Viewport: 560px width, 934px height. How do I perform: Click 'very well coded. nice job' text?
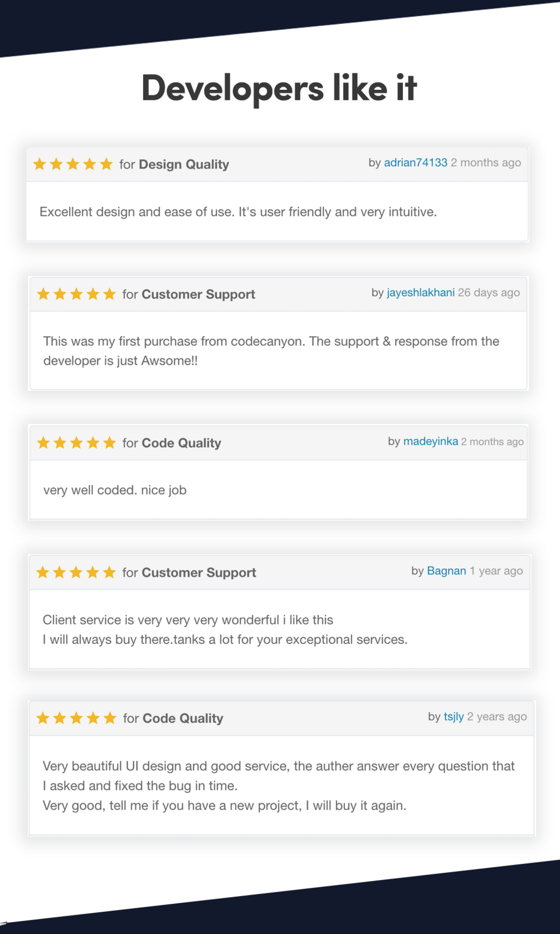(115, 490)
